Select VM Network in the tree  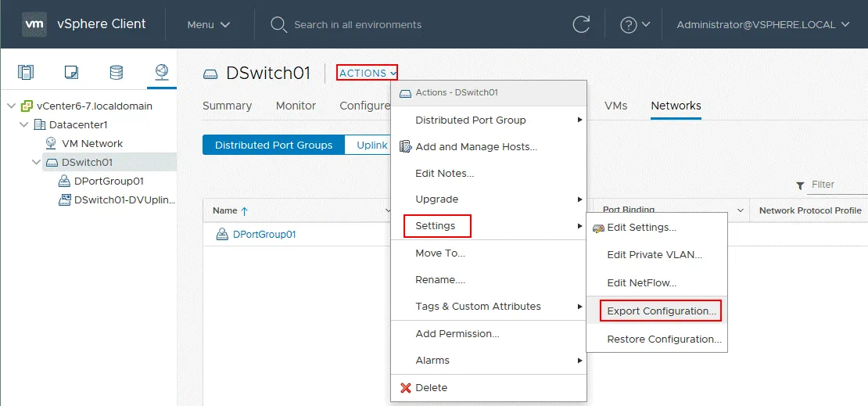tap(91, 144)
